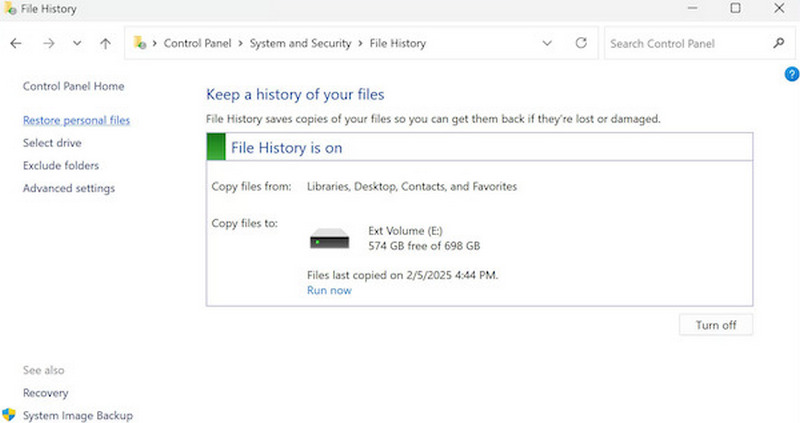Image resolution: width=800 pixels, height=423 pixels.
Task: Expand chevron between System and Security and File History
Action: click(x=360, y=44)
